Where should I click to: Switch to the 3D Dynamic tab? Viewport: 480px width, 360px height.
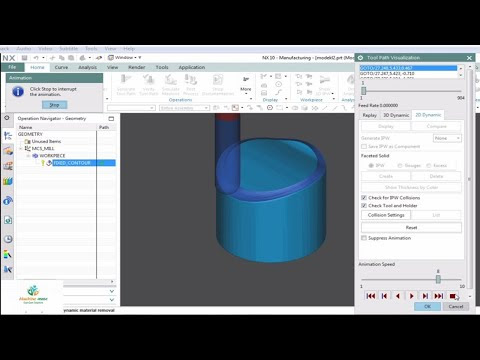coord(396,115)
